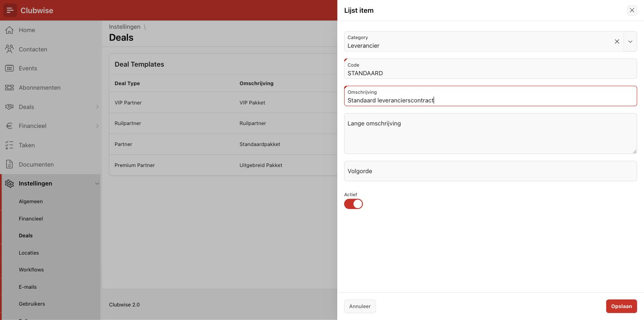Click the Home house icon in sidebar
The height and width of the screenshot is (320, 644).
pos(9,30)
